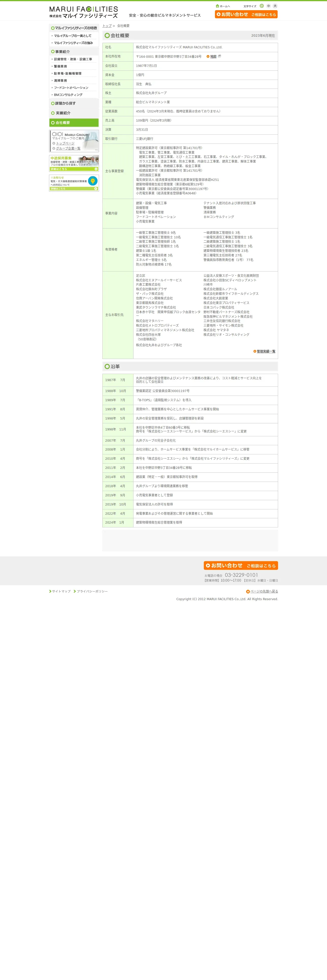The width and height of the screenshot is (327, 980).
Task: Open トップ breadcrumb link
Action: tap(107, 26)
